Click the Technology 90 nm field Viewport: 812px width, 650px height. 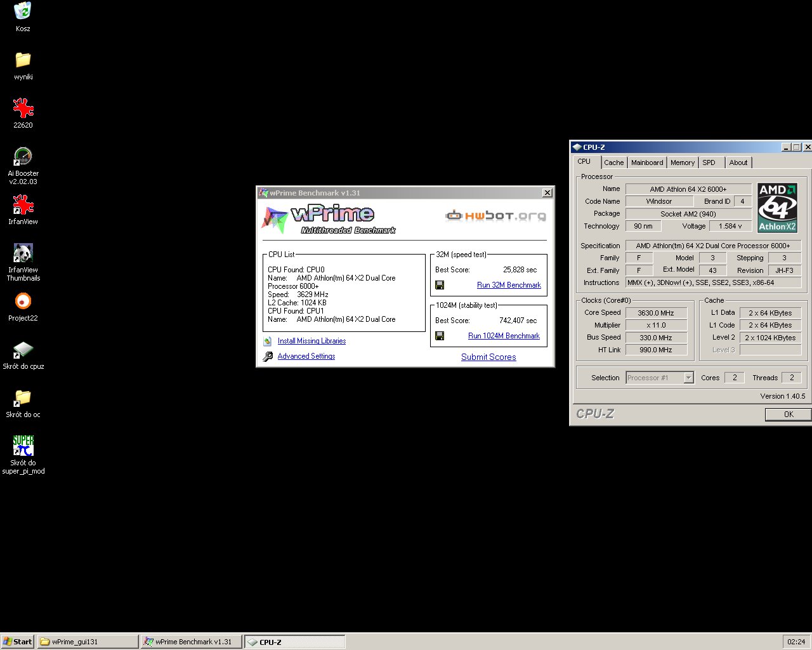coord(643,226)
